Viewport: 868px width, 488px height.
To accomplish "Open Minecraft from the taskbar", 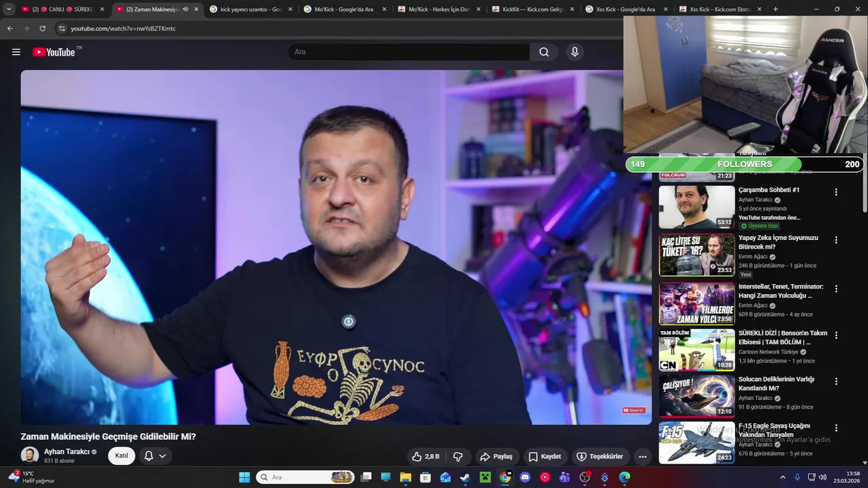I will point(485,477).
